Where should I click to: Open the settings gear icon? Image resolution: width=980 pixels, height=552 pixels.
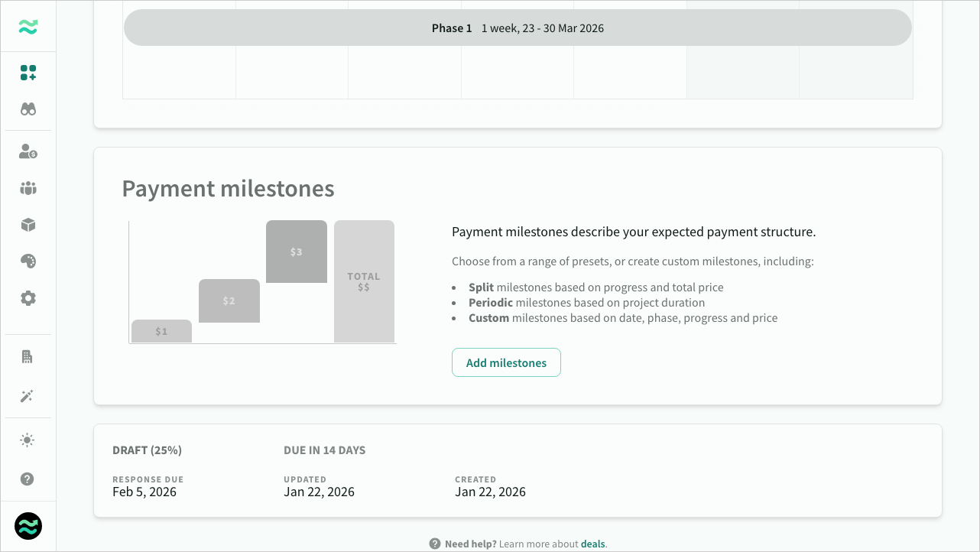click(28, 298)
